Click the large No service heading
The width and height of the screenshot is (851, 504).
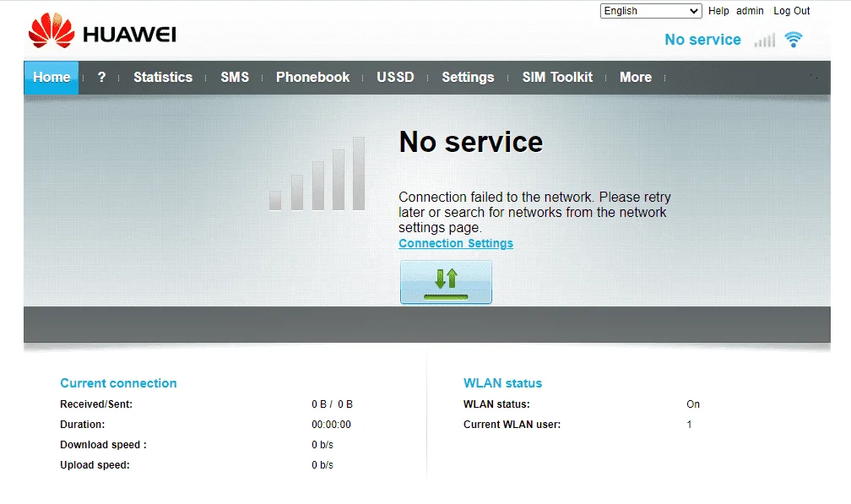471,142
